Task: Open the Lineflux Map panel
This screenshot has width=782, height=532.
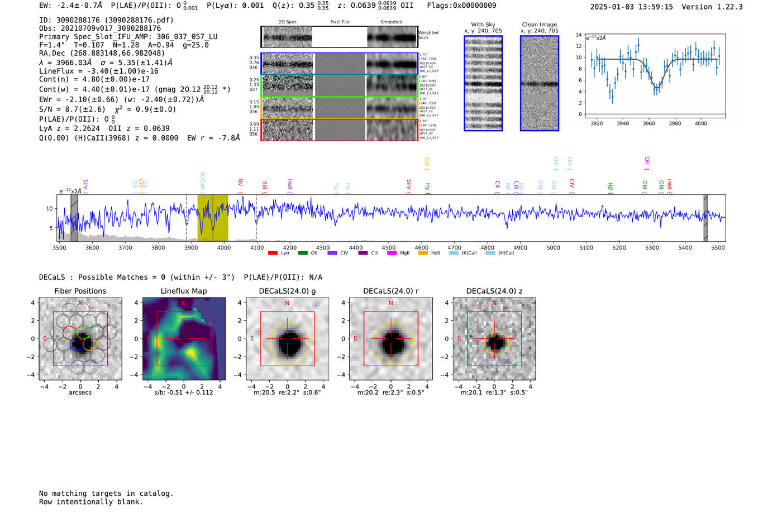Action: click(x=184, y=338)
